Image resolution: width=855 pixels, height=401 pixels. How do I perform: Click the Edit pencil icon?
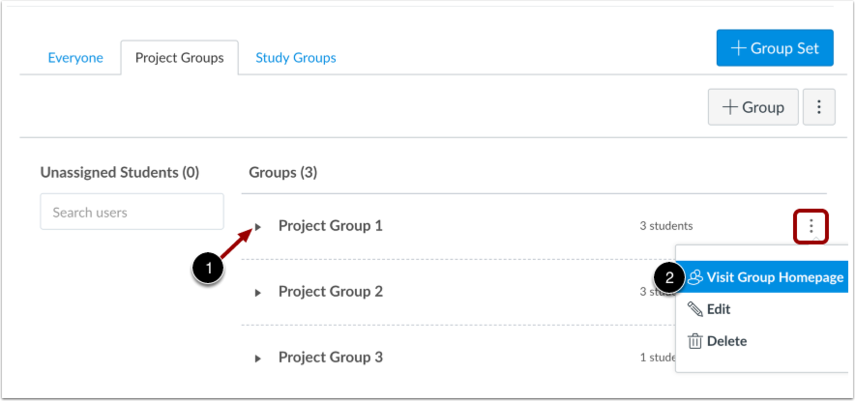tap(695, 310)
